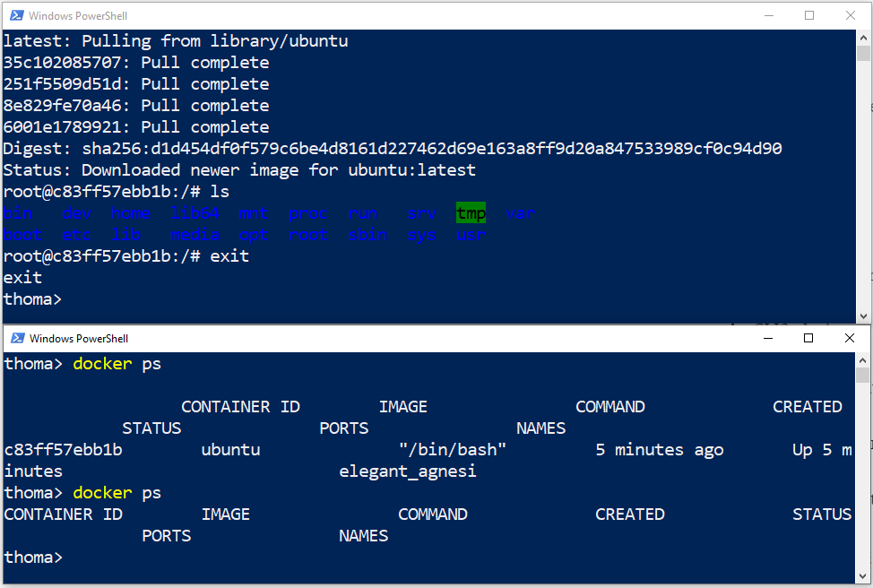Click the sha256 digest line
The height and width of the screenshot is (588, 873).
click(392, 149)
